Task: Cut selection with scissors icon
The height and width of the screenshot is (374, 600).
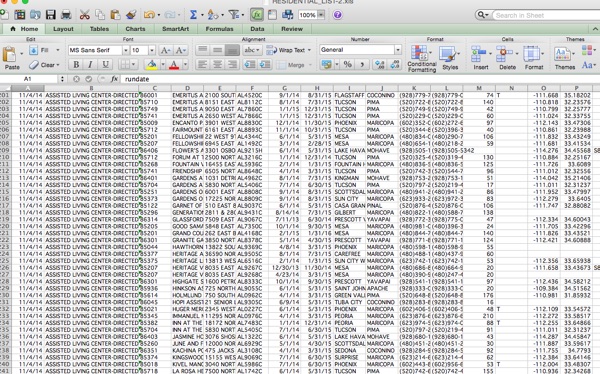Action: [85, 15]
